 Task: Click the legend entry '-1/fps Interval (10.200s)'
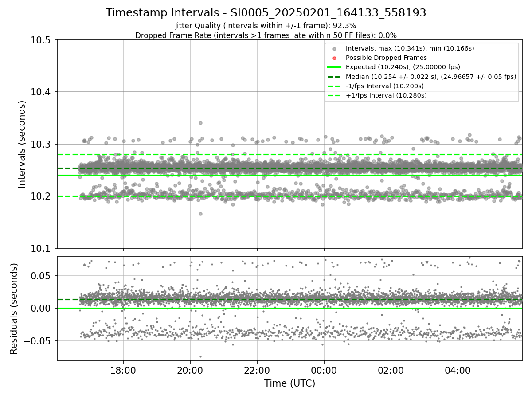[x=385, y=86]
